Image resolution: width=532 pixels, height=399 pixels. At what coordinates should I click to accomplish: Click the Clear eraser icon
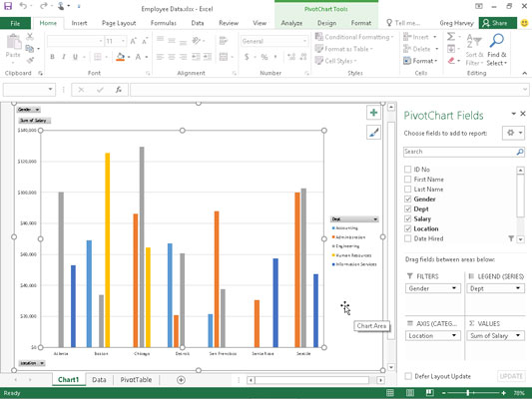click(x=451, y=61)
